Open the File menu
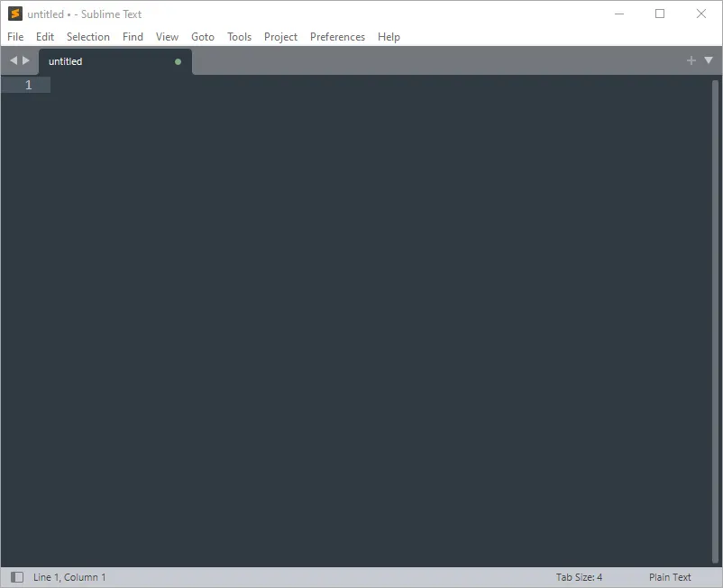The width and height of the screenshot is (723, 588). [x=15, y=37]
